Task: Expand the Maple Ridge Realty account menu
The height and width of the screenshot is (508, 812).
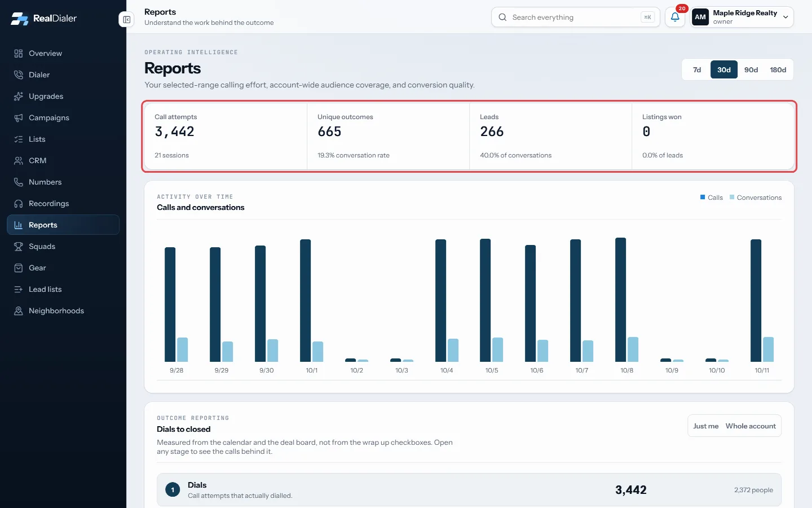Action: click(x=742, y=17)
